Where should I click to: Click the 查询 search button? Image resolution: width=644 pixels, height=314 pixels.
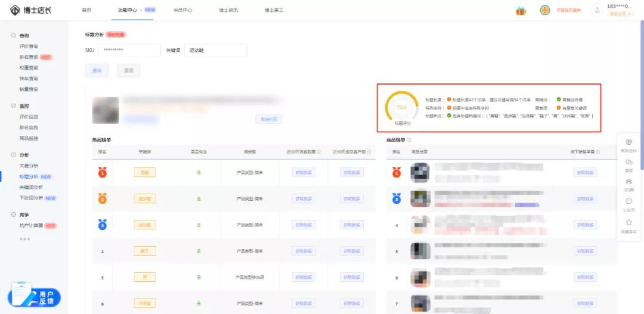point(97,70)
